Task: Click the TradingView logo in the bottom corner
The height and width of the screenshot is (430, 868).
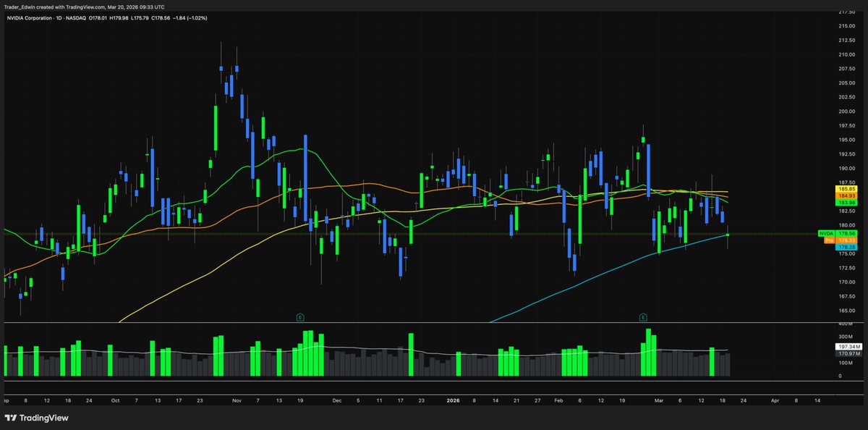Action: [x=35, y=418]
